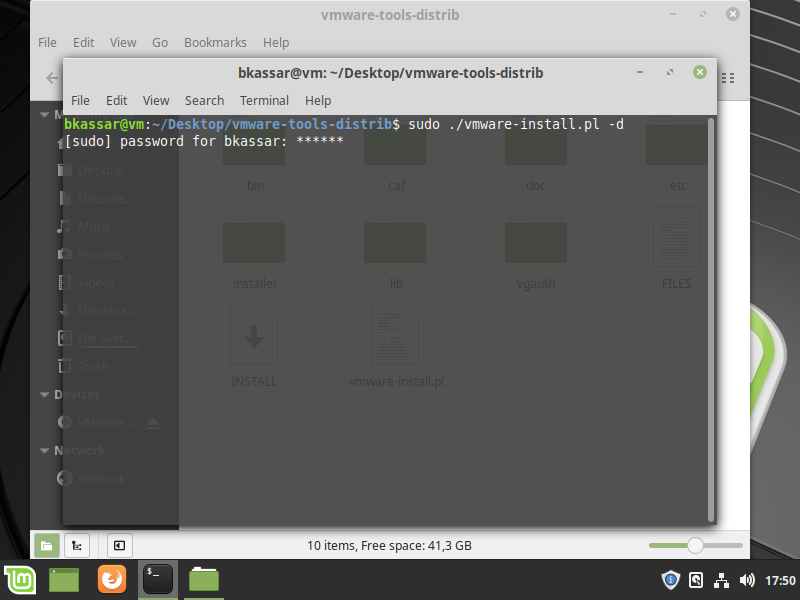Open the security shield tray icon
The image size is (800, 600).
tap(670, 580)
